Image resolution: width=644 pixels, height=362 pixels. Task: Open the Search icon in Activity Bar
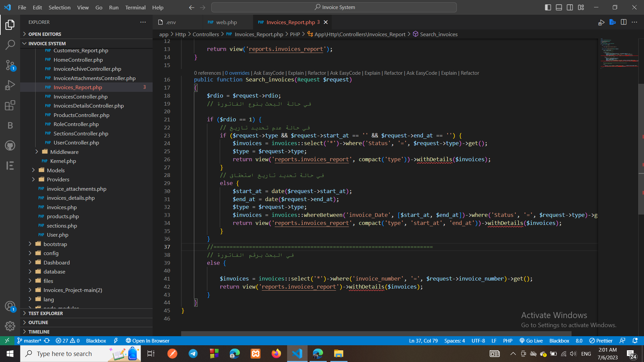click(x=10, y=45)
